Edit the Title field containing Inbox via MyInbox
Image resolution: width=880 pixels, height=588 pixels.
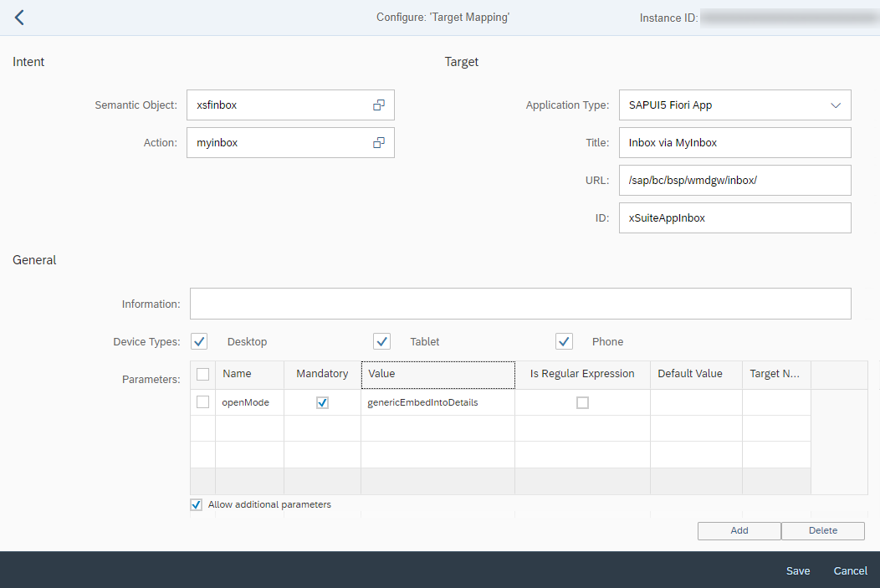(734, 142)
